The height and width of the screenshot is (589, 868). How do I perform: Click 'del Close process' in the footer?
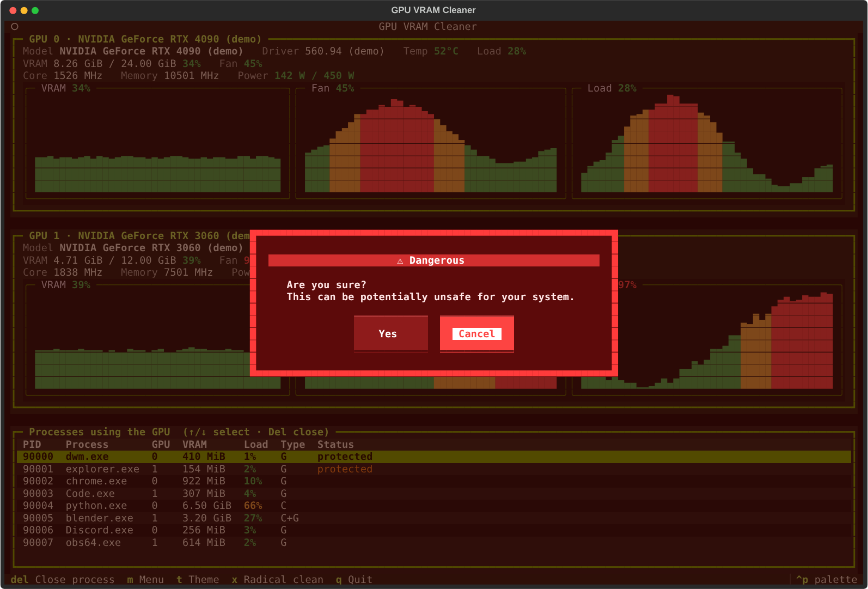click(x=63, y=579)
